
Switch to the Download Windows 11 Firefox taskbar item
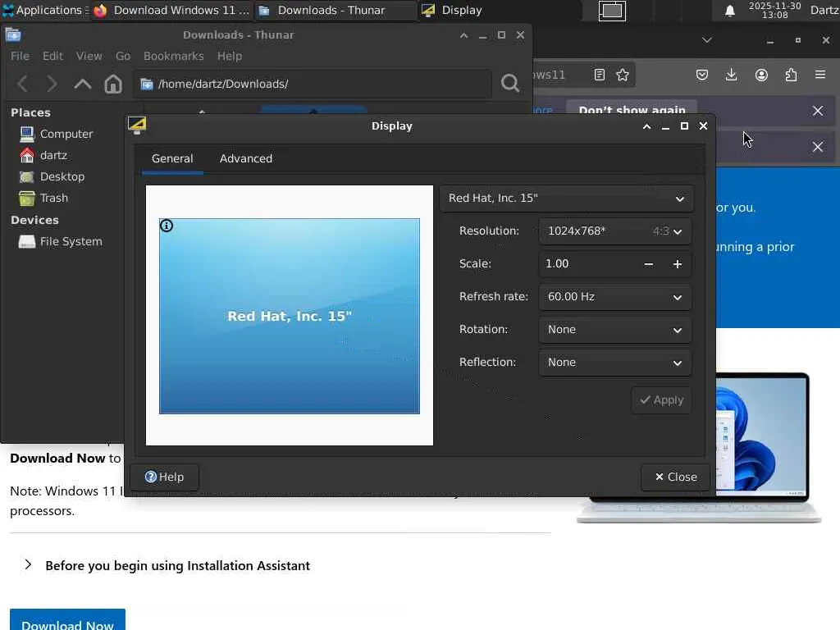pyautogui.click(x=171, y=10)
